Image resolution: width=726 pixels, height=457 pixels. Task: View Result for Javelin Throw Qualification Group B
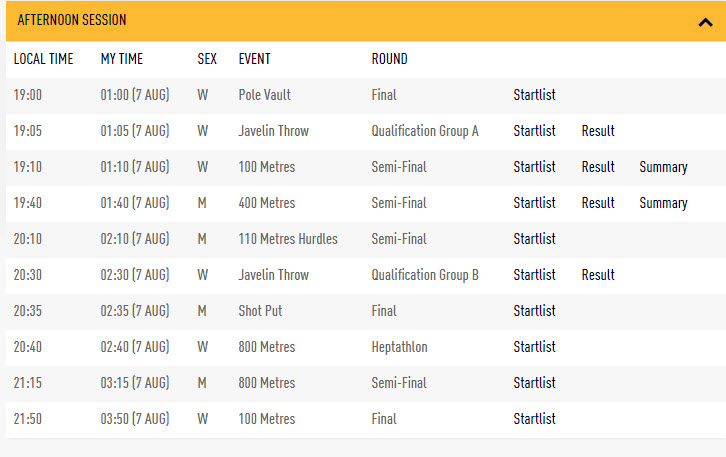[598, 275]
